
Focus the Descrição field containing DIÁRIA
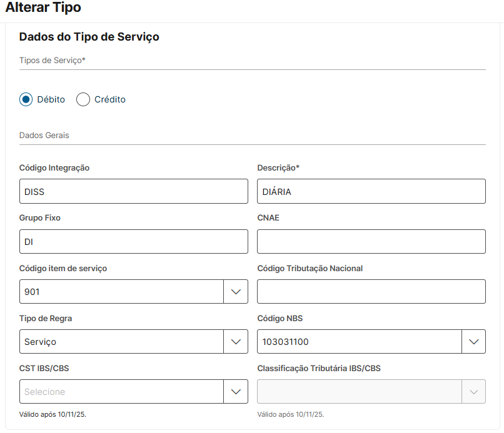(x=371, y=192)
